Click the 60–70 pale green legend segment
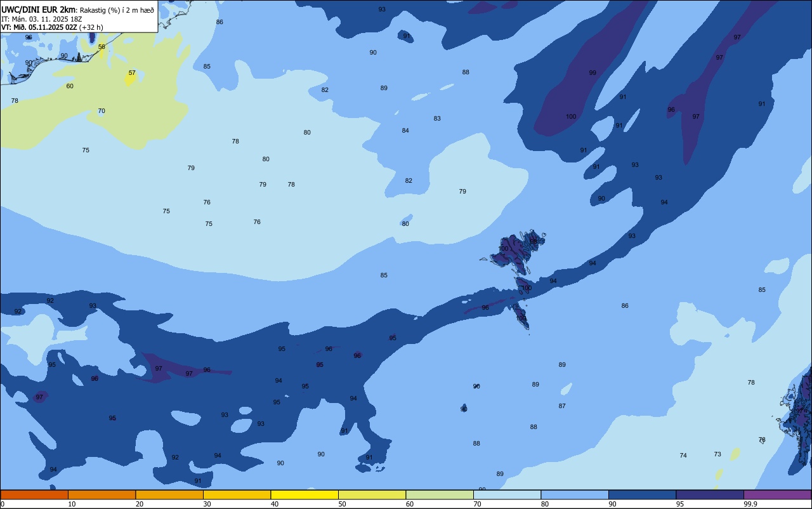This screenshot has height=509, width=812. (440, 495)
